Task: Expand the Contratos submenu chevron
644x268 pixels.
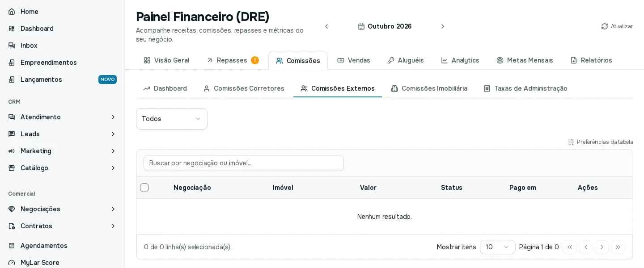Action: click(x=113, y=226)
